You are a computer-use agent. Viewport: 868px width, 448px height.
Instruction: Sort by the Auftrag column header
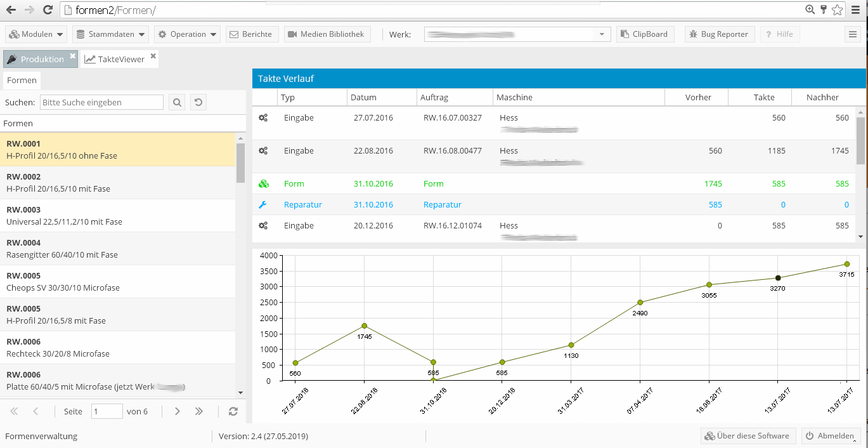(x=455, y=97)
